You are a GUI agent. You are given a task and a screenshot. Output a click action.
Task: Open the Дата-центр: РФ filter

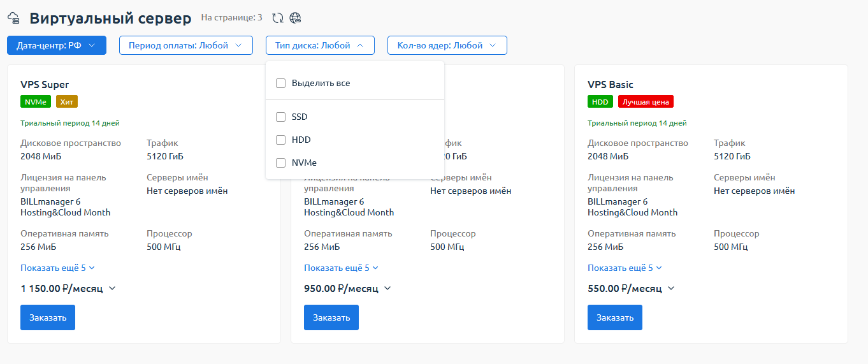(57, 45)
